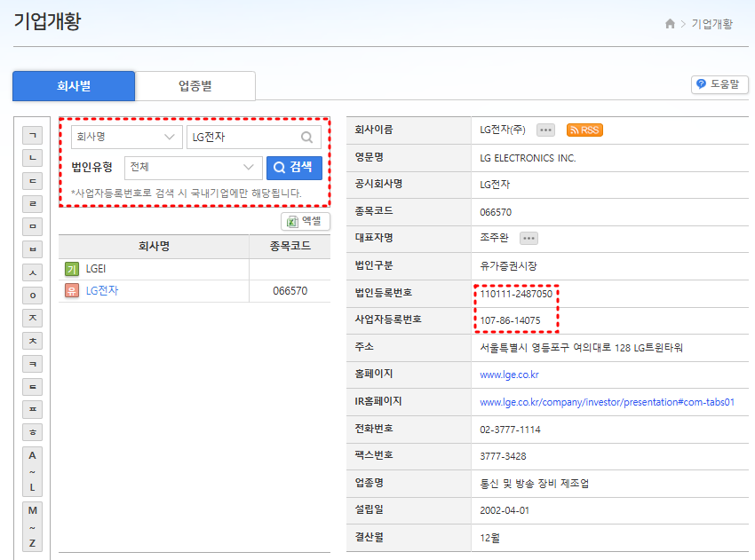Click the English name LG ELECTRONICS INC.
The height and width of the screenshot is (560, 755).
point(528,158)
